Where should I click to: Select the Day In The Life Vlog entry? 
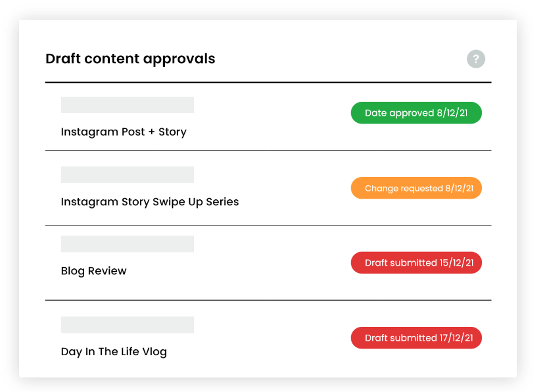click(114, 352)
